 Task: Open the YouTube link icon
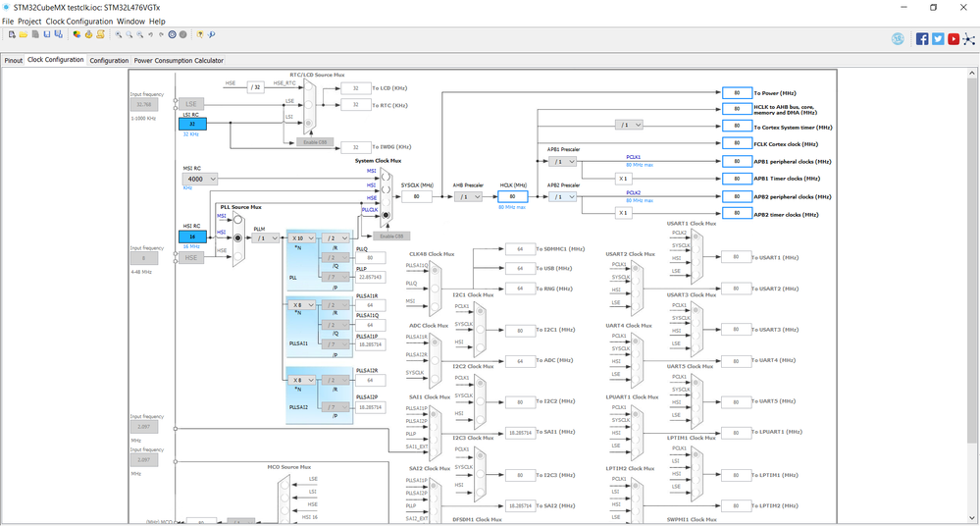(x=954, y=39)
